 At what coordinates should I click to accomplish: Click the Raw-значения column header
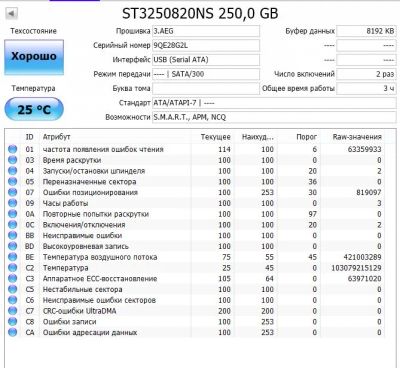click(357, 137)
